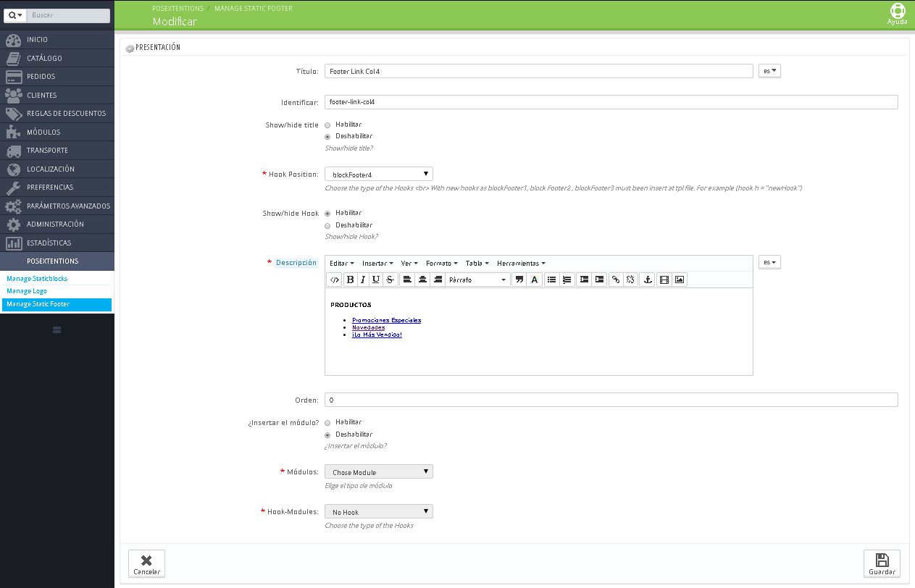Open Formato menu in editor
This screenshot has width=915, height=588.
(442, 264)
